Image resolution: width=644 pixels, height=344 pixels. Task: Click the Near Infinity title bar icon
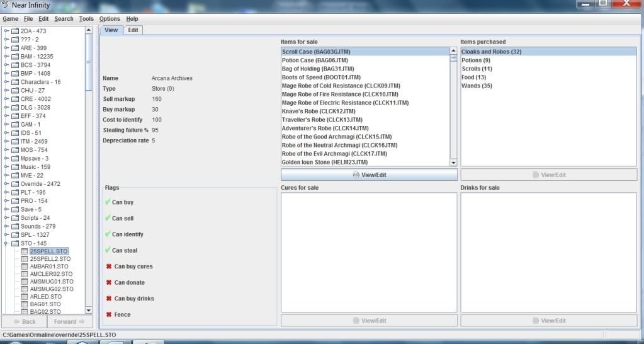pyautogui.click(x=6, y=5)
